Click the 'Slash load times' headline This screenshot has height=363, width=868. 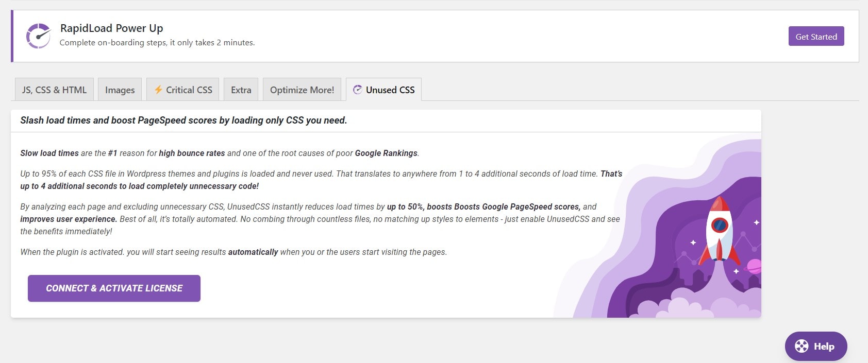[183, 120]
